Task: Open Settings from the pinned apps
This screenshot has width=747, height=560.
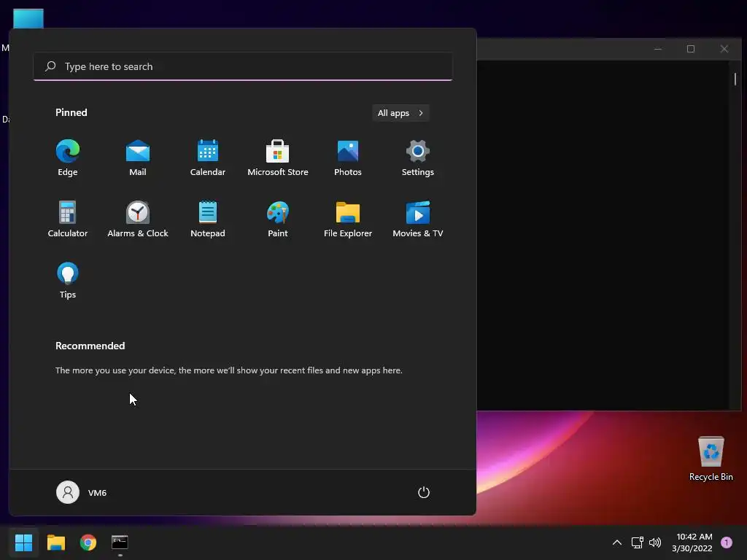Action: (x=418, y=158)
